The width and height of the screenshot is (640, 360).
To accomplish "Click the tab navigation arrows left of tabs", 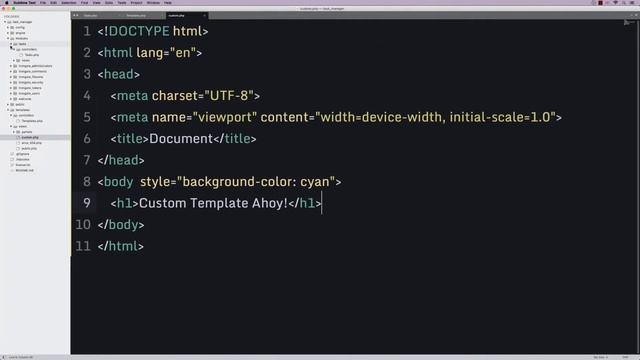I will pos(76,16).
